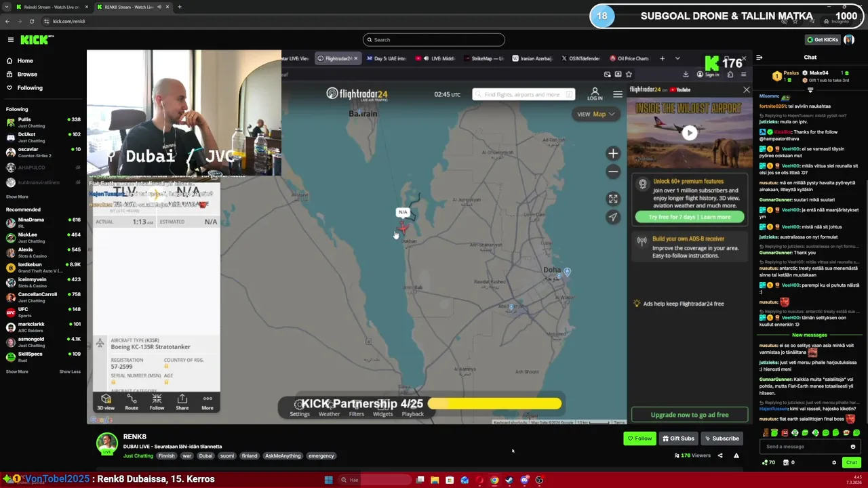Screen dimensions: 868x488
Task: Follow the selected aircraft on map
Action: [x=157, y=402]
